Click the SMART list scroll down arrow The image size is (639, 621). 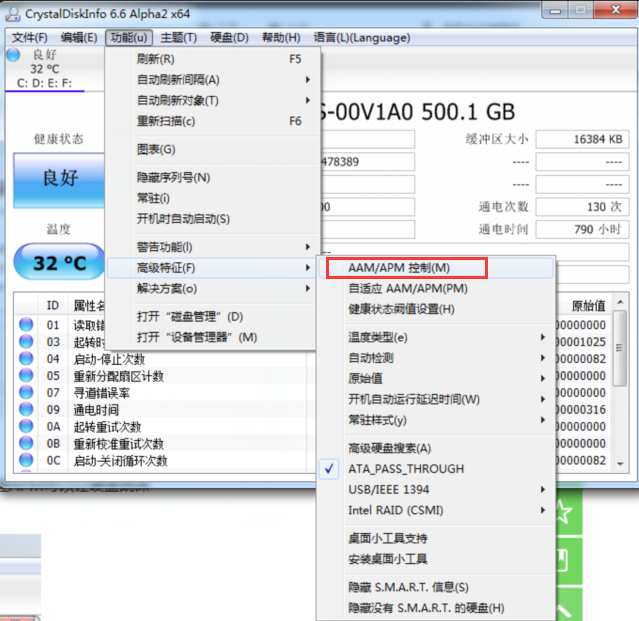point(620,464)
